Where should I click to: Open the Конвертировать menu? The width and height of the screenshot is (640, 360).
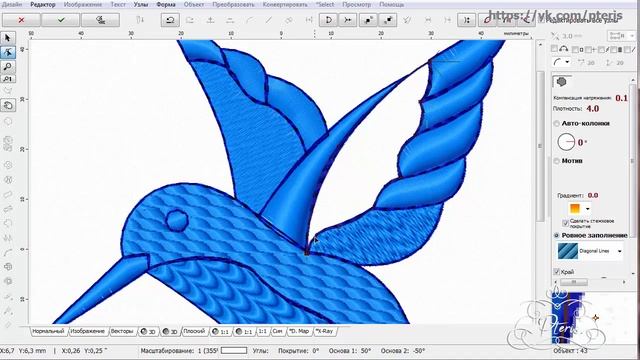pyautogui.click(x=285, y=4)
